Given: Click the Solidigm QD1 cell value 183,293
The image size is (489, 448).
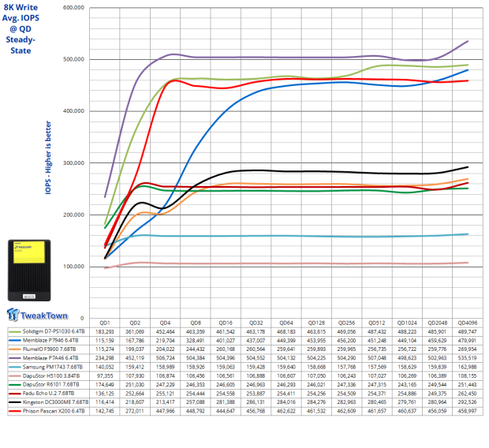Looking at the screenshot, I should (x=104, y=331).
